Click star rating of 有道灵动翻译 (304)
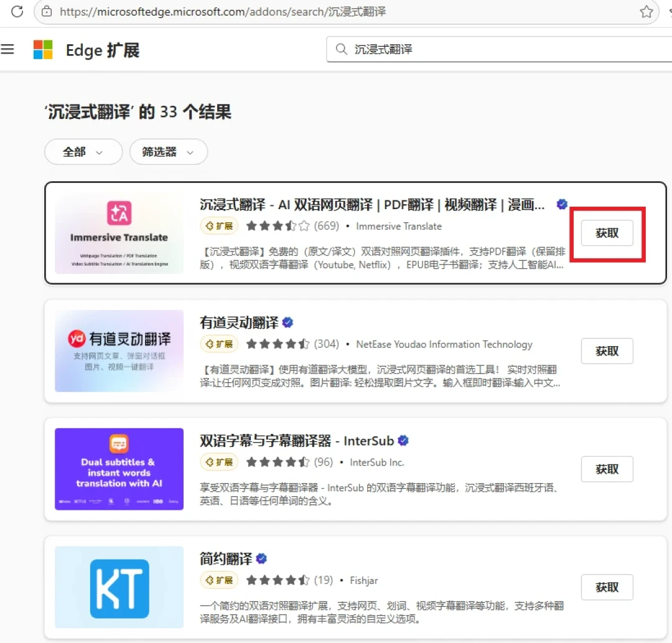Viewport: 672px width, 643px height. click(x=278, y=344)
